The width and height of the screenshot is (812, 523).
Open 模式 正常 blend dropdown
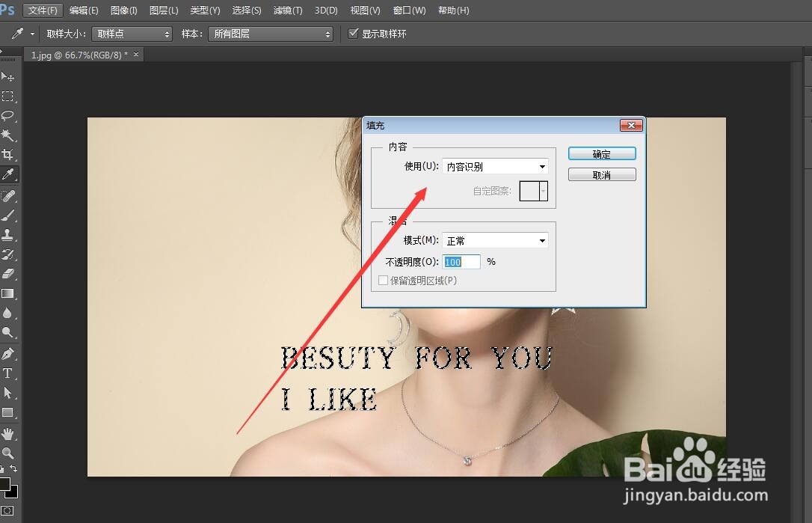coord(496,240)
